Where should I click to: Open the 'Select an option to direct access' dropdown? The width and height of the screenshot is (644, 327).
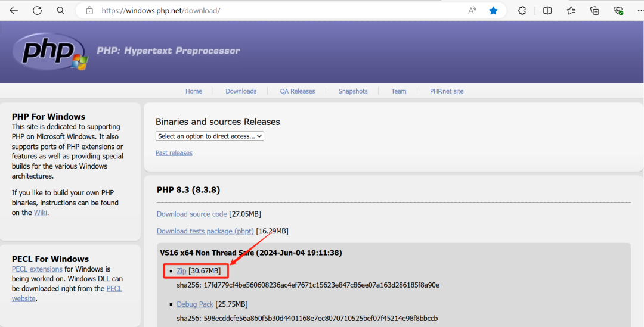210,136
